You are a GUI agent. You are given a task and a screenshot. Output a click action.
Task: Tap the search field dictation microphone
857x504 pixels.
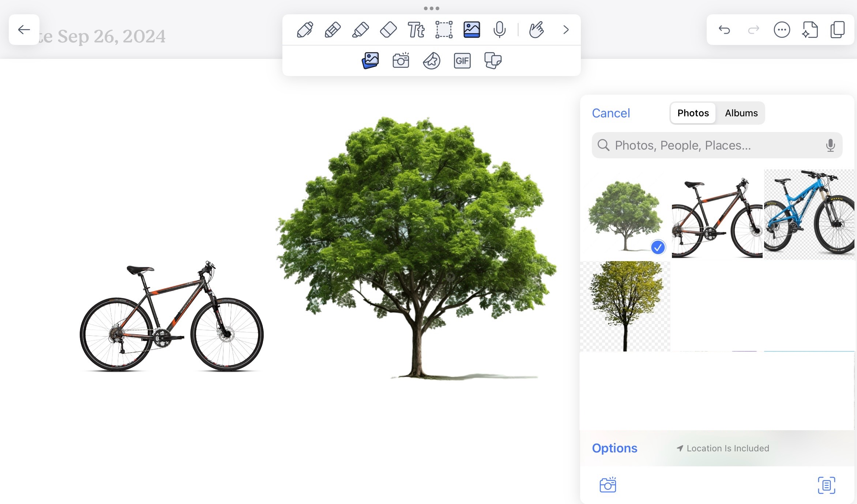click(831, 145)
